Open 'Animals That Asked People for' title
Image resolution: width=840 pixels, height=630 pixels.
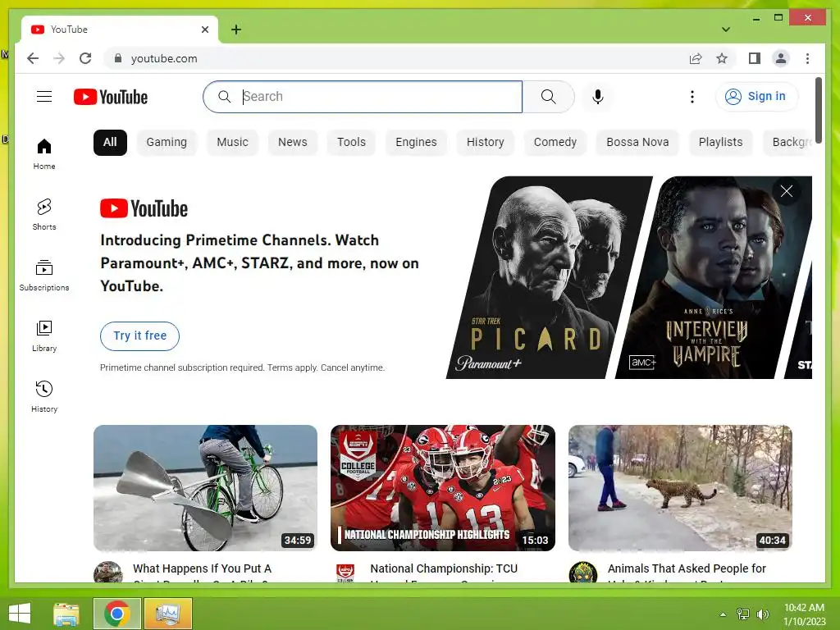[x=687, y=568]
